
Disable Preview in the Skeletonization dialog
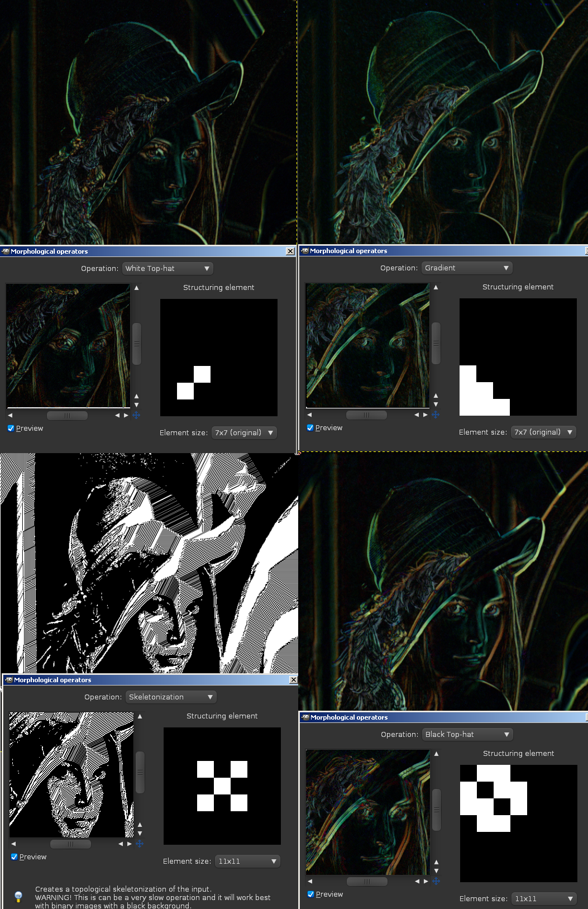[x=14, y=857]
